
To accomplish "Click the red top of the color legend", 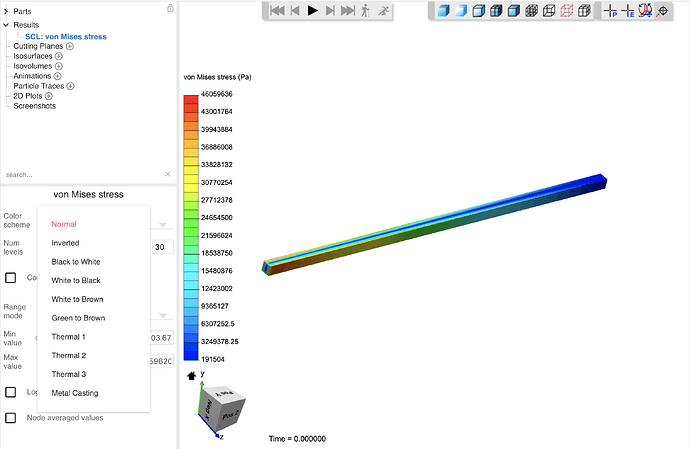I will tap(191, 99).
